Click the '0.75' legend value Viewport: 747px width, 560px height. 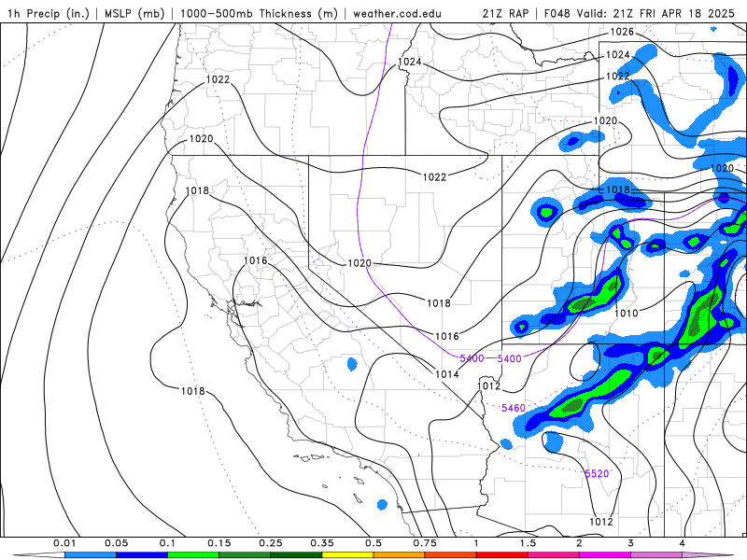(x=425, y=543)
